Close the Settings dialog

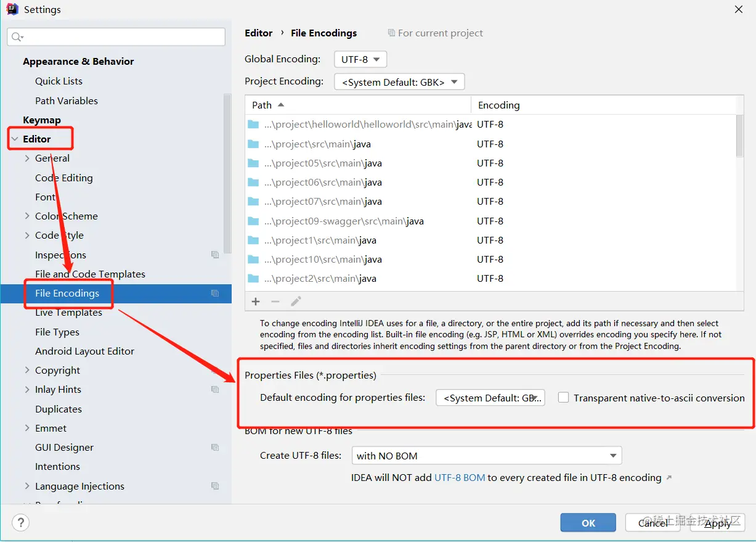(739, 9)
